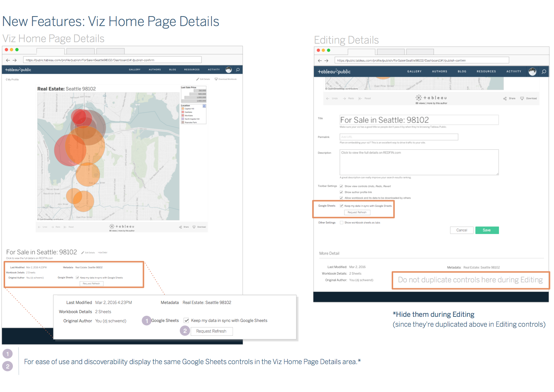Click URL address bar in Editing Details browser
The height and width of the screenshot is (392, 554).
pos(422,61)
